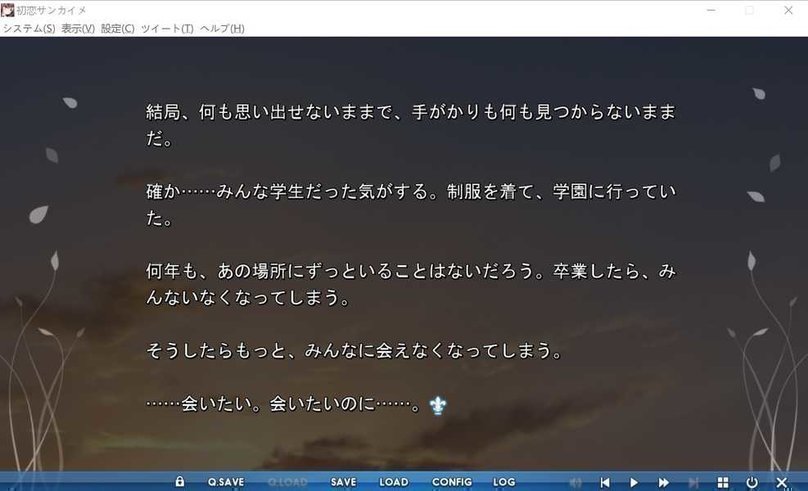Click the line starting "確か……みんな学生だった"
Viewport: 808px width, 491px height.
click(x=411, y=205)
